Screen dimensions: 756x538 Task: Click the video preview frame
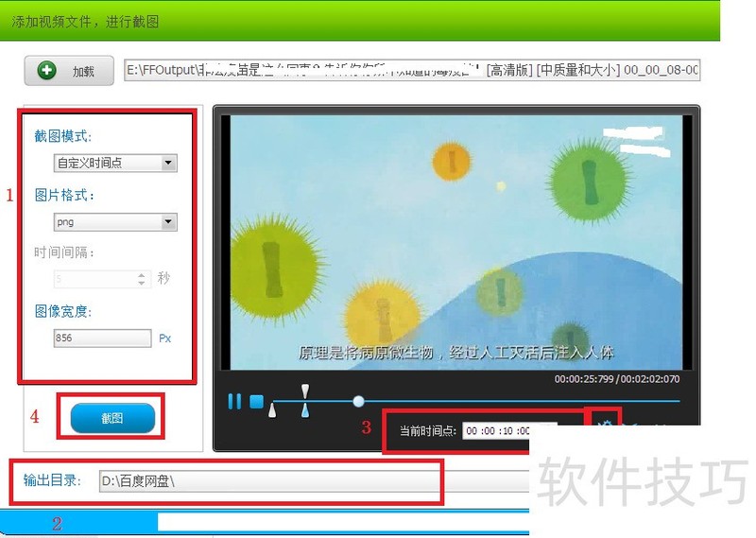click(456, 243)
